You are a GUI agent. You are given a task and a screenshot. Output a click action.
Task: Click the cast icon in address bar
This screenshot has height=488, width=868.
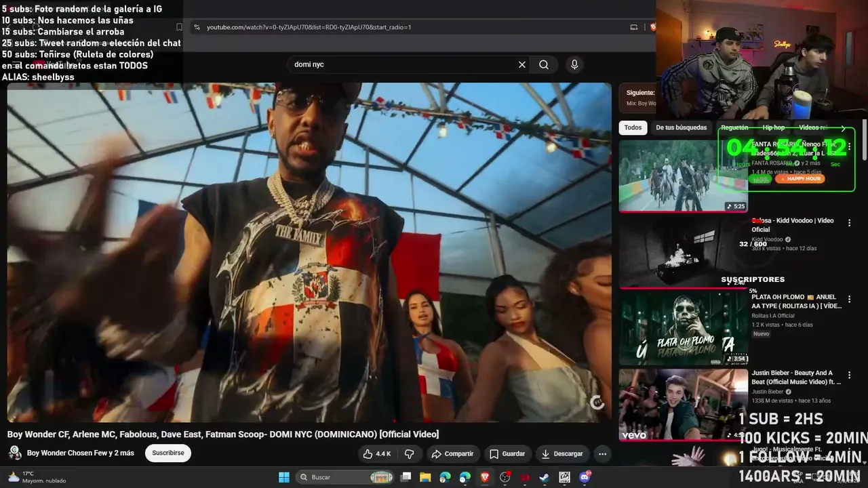[634, 27]
